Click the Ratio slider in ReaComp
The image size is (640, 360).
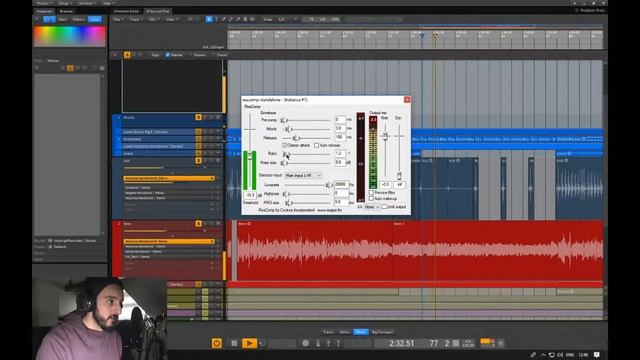[x=306, y=154]
